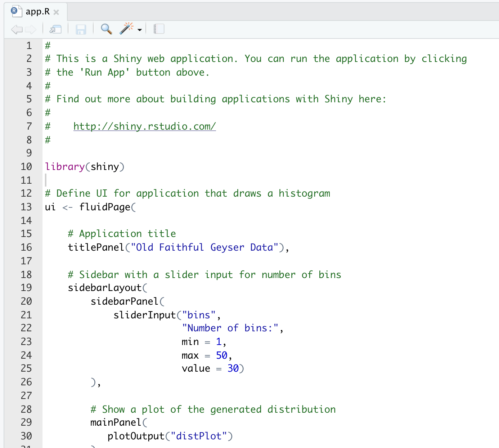
Task: Open the compile report notebook icon
Action: (159, 29)
